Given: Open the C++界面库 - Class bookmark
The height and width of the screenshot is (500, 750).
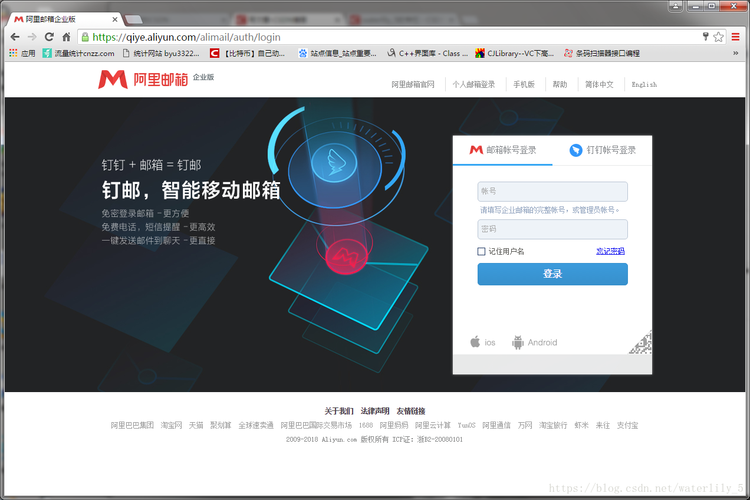Looking at the screenshot, I should pyautogui.click(x=427, y=53).
